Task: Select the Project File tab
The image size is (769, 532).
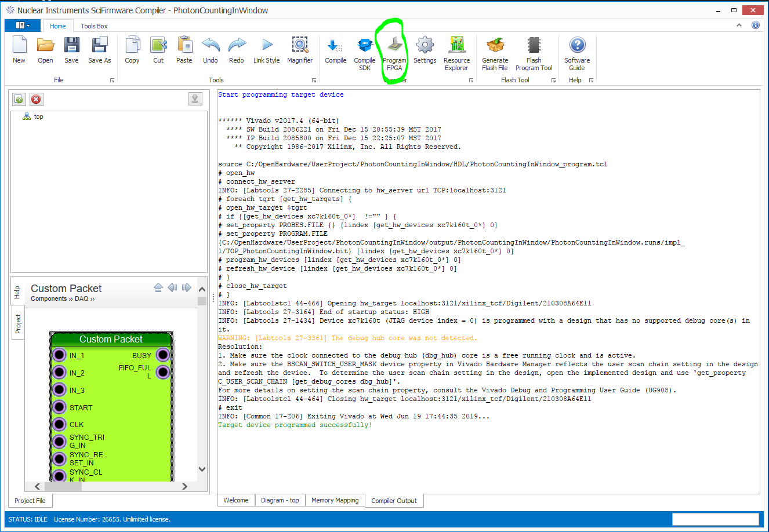Action: [30, 501]
